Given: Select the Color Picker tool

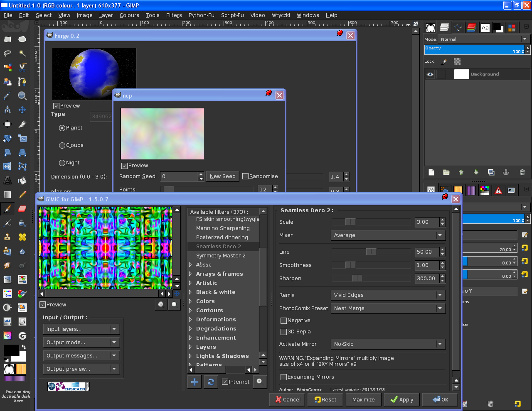Looking at the screenshot, I should [x=7, y=96].
